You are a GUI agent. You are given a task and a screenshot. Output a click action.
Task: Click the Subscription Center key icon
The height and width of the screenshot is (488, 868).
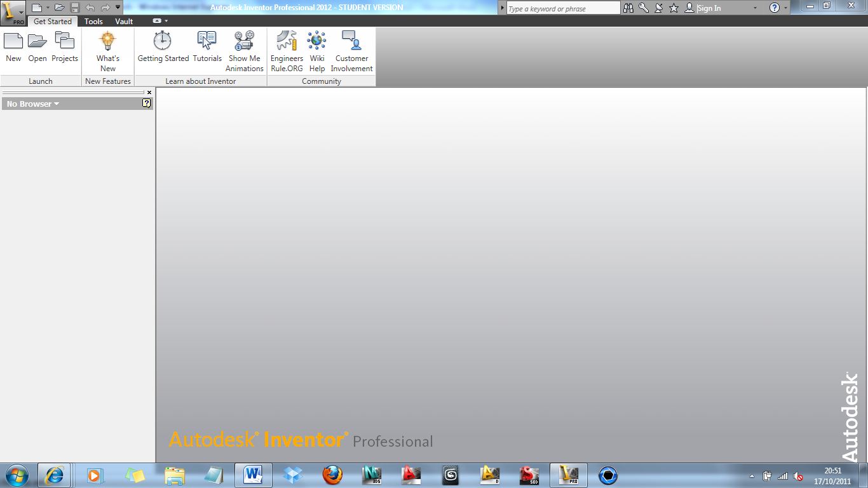644,8
